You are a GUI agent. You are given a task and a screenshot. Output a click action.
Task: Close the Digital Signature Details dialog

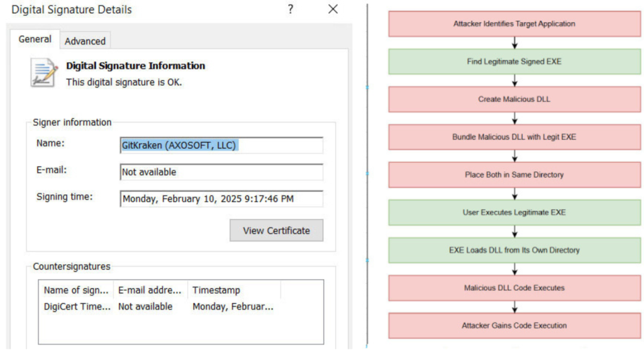(x=333, y=9)
